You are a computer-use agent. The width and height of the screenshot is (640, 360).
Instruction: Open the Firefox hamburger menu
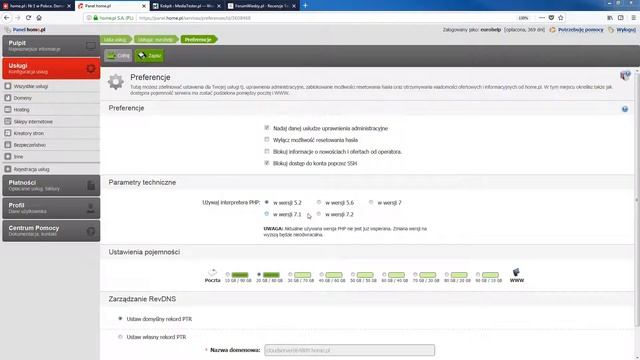[x=633, y=18]
